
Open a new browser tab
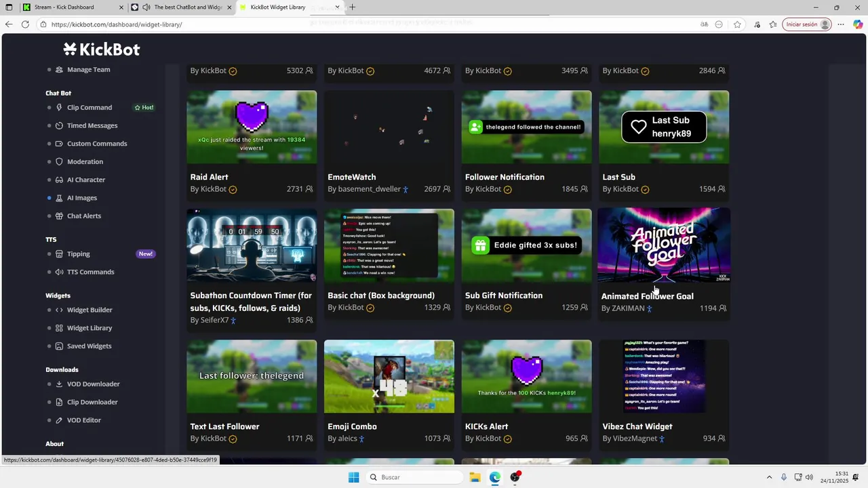pyautogui.click(x=352, y=7)
